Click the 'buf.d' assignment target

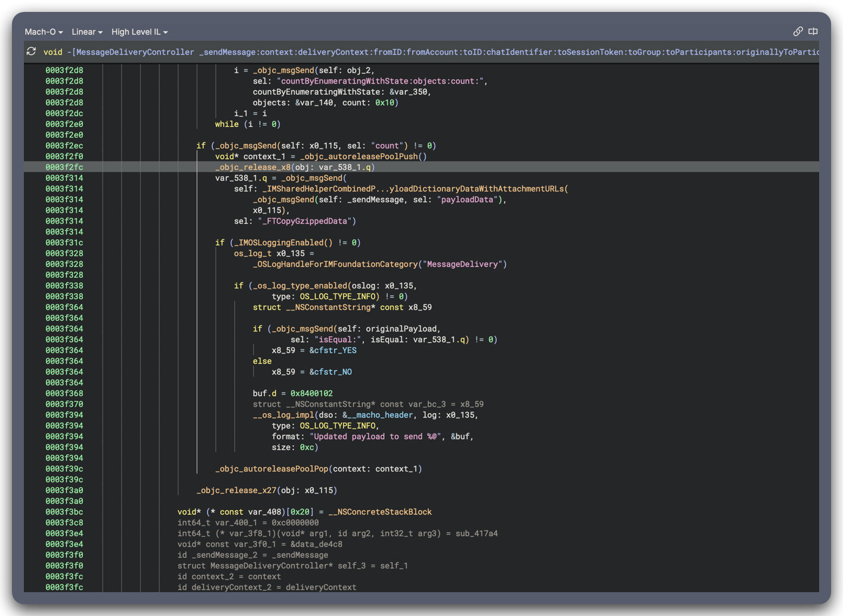(264, 393)
